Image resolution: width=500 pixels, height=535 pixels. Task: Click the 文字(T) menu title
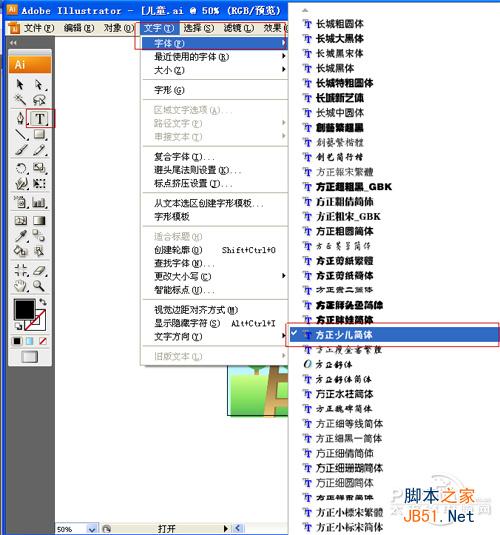coord(159,28)
